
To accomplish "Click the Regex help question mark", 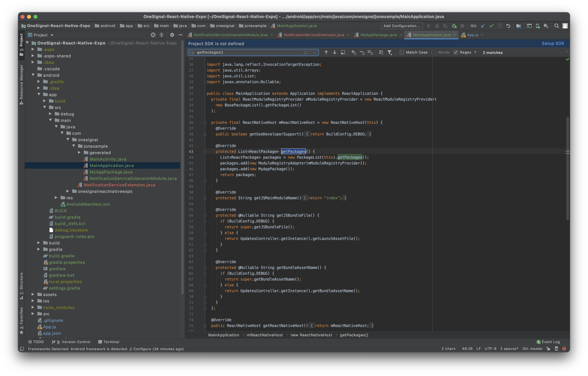I will tap(475, 52).
